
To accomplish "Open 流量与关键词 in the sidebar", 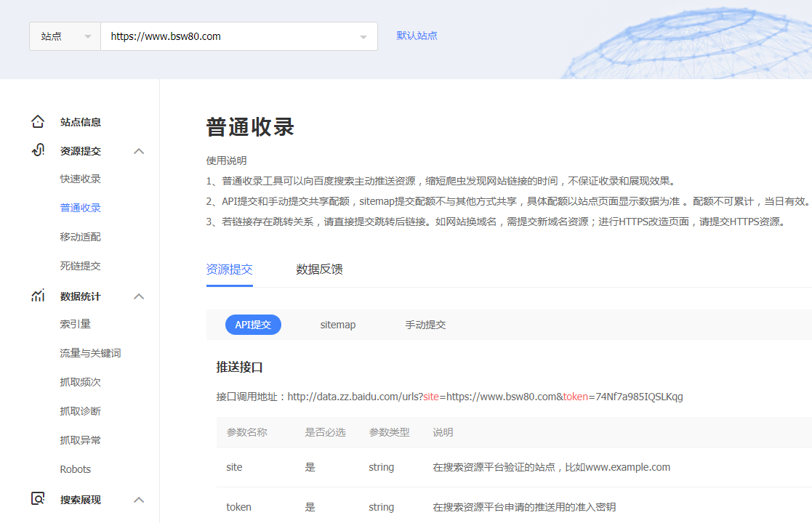I will click(x=91, y=353).
